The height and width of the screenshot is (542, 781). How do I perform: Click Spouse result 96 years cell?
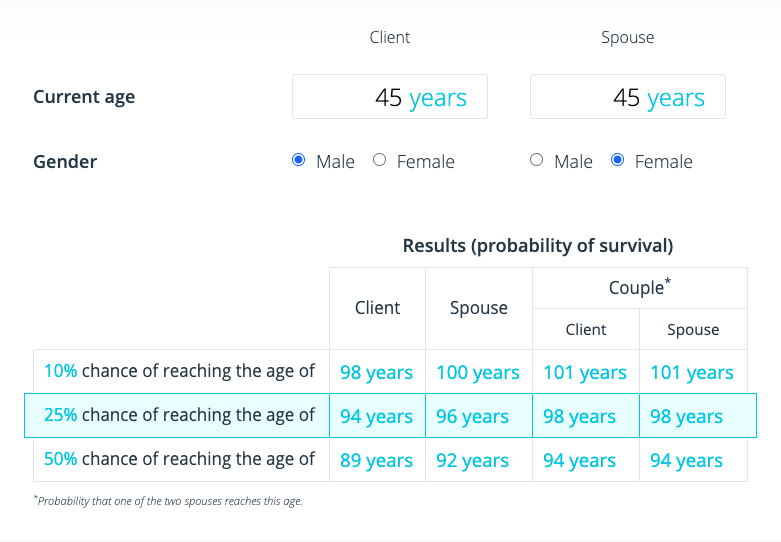point(478,417)
